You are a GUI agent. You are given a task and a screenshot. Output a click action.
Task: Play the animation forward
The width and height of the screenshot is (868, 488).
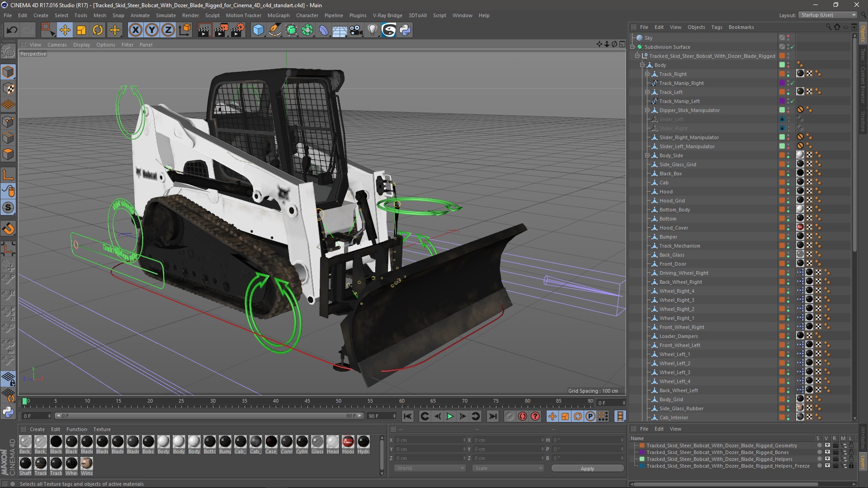click(450, 416)
